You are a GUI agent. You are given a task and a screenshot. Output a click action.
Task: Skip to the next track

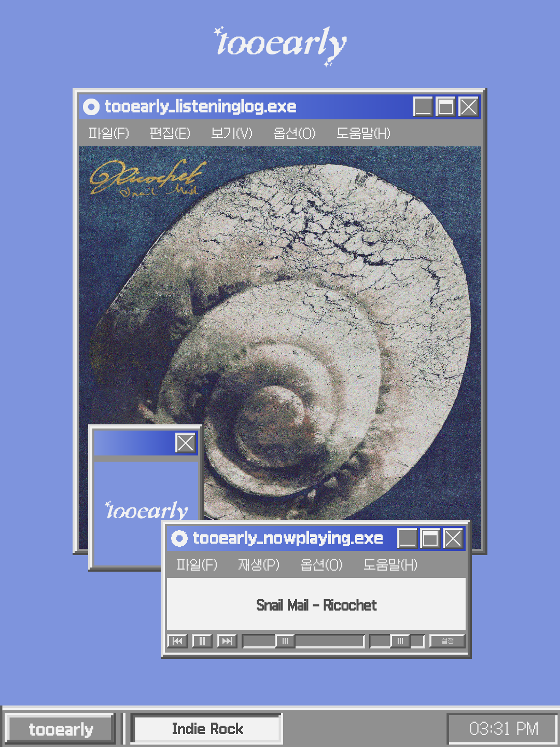(x=227, y=641)
